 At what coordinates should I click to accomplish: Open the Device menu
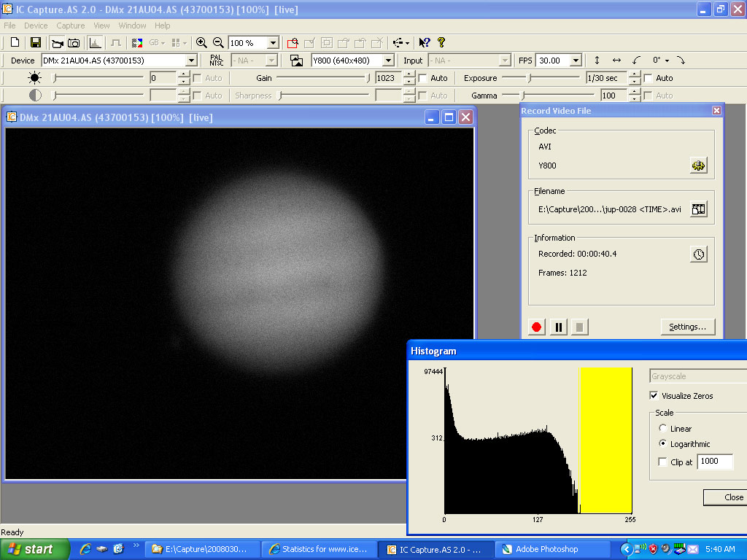pyautogui.click(x=36, y=26)
